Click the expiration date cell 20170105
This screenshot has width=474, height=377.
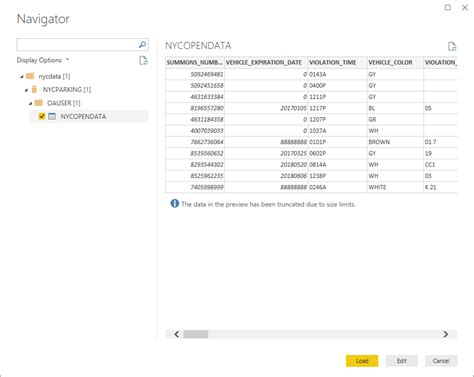pyautogui.click(x=266, y=108)
